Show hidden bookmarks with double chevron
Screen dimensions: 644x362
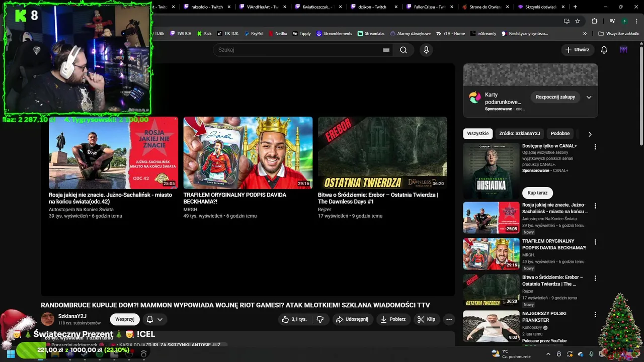click(x=585, y=33)
